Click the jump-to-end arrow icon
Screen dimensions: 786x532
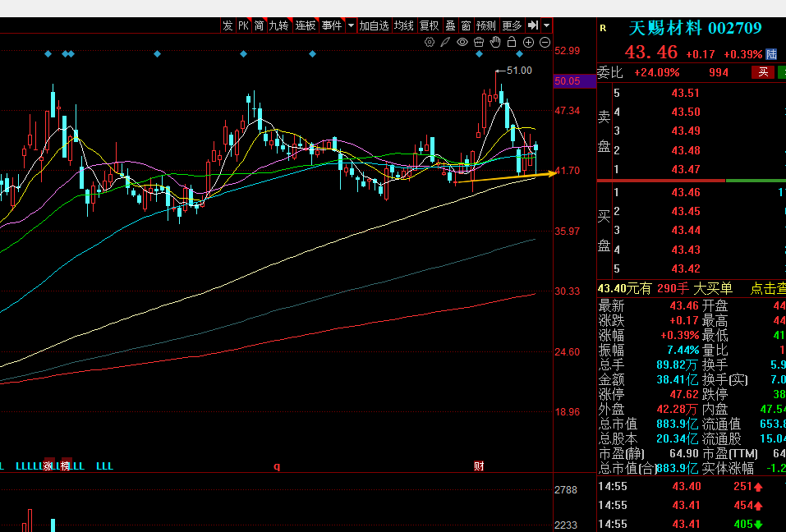pyautogui.click(x=533, y=25)
